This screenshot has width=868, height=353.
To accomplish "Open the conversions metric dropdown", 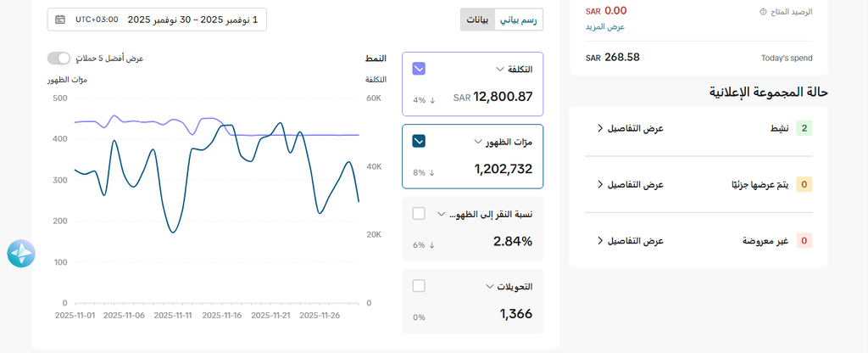I will (x=489, y=287).
